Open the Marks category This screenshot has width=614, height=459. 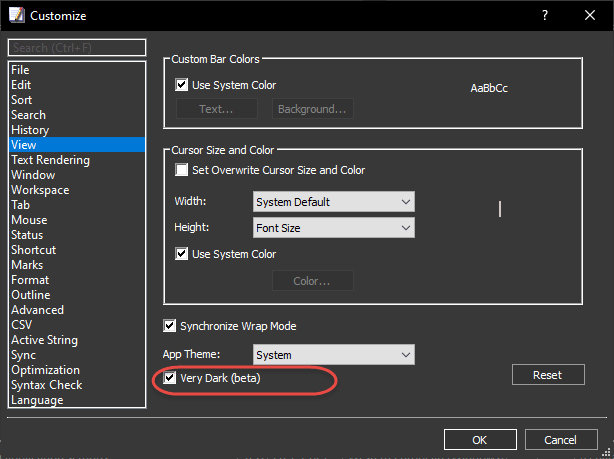77,265
